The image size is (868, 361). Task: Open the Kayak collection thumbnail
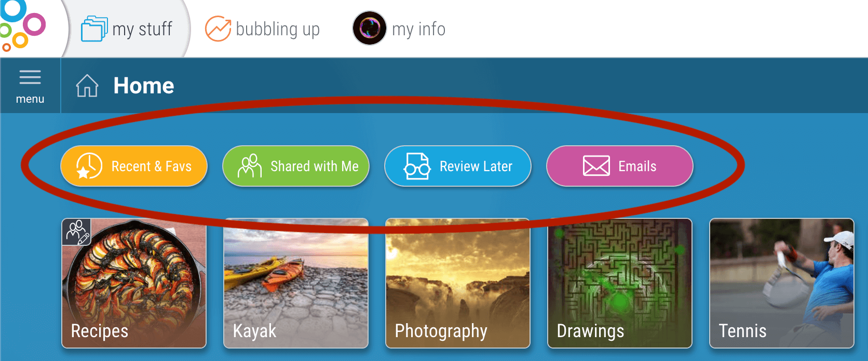click(296, 283)
